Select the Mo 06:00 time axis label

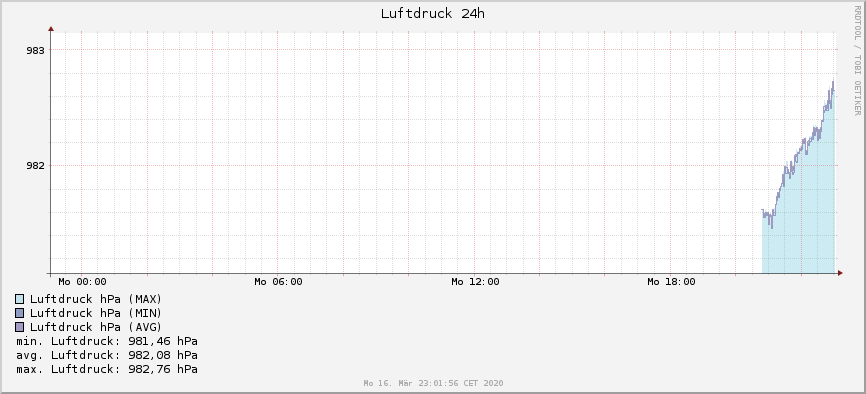click(278, 282)
